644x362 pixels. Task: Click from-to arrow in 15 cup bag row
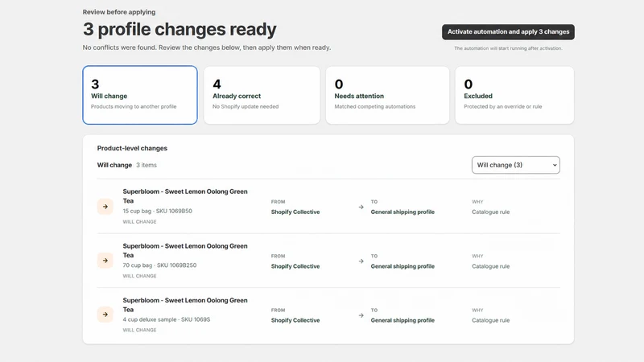pos(361,208)
